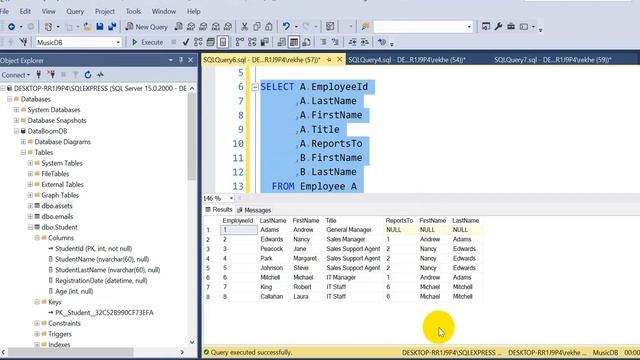Image resolution: width=640 pixels, height=360 pixels.
Task: Toggle Include Client Statistics icon
Action: click(x=264, y=42)
